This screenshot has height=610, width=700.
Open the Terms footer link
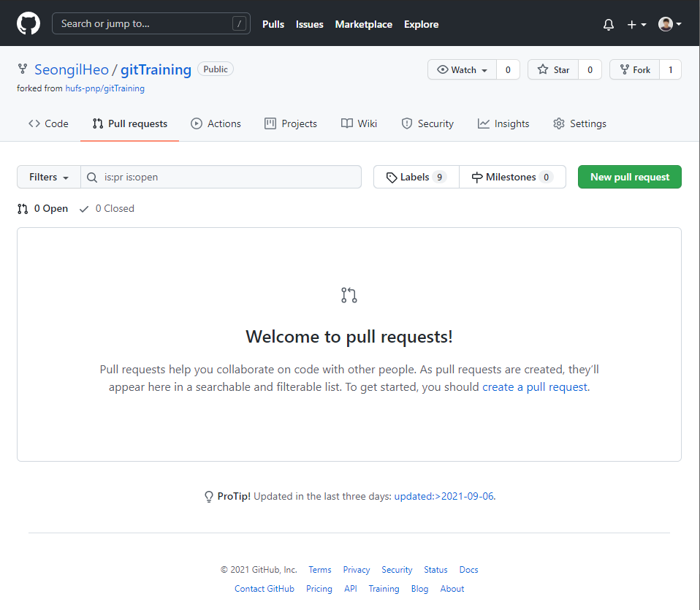coord(319,570)
